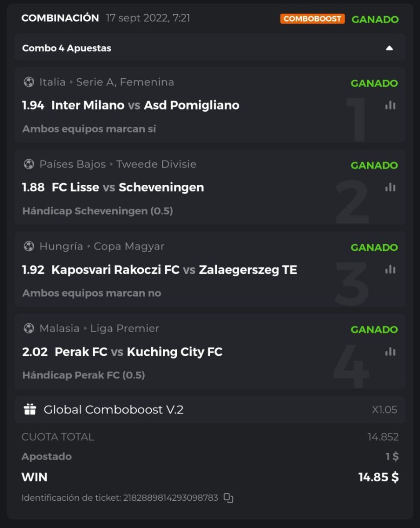This screenshot has height=528, width=420.
Task: Click the soccer ball icon beside Italia
Action: pyautogui.click(x=29, y=82)
